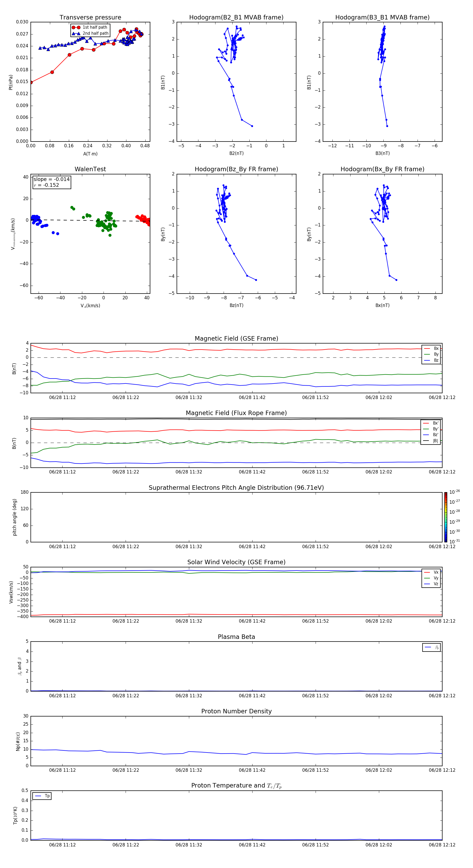Click the 'Plasma Beta' plot title
Viewport: 473px width, 868px height.
point(236,637)
